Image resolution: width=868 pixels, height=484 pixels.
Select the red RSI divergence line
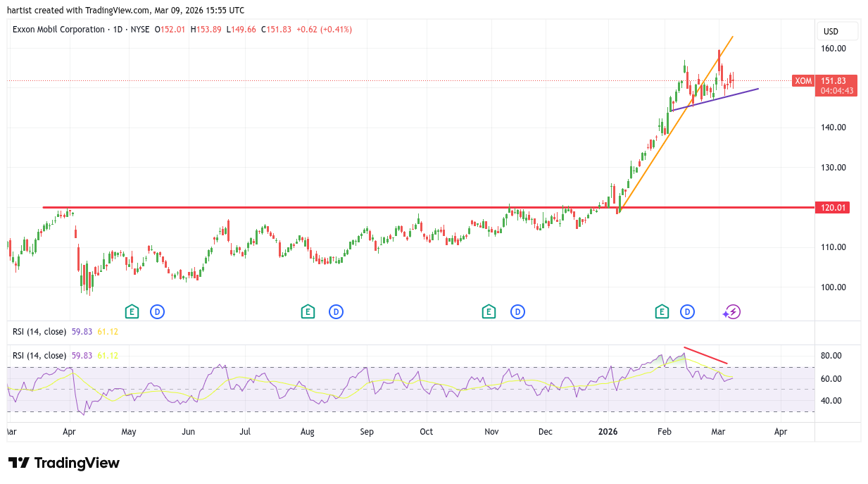point(705,355)
